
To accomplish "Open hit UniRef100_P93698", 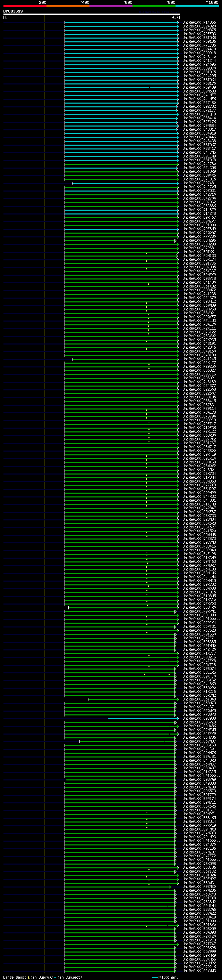I will (199, 948).
